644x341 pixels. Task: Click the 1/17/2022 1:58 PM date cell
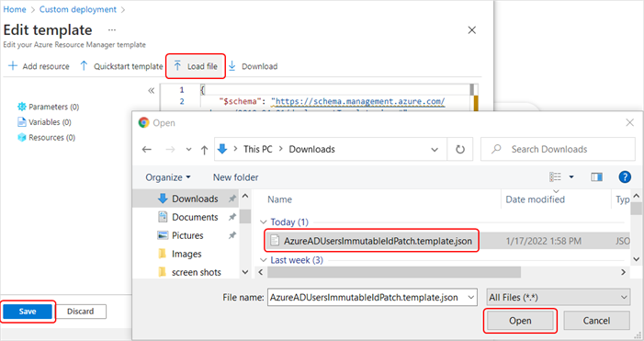point(543,241)
